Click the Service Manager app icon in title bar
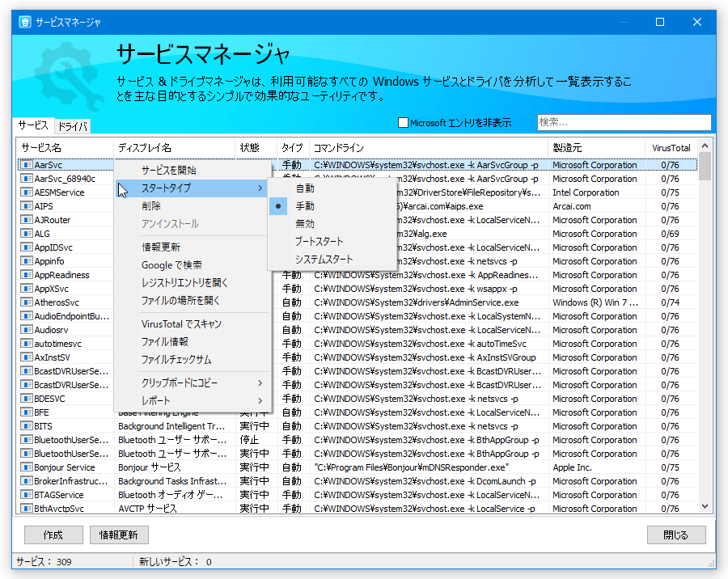This screenshot has width=728, height=579. pyautogui.click(x=25, y=22)
